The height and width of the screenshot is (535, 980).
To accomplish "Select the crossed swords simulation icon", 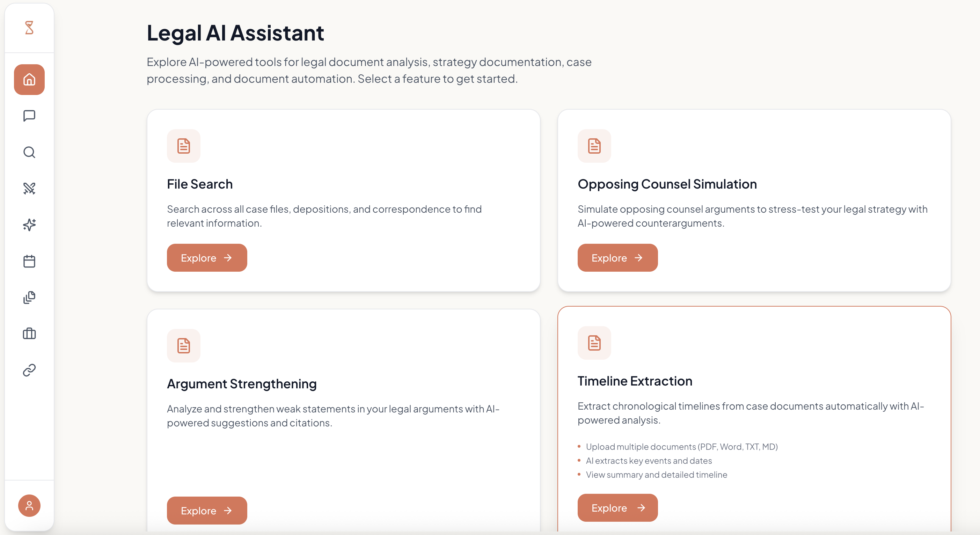I will coord(29,188).
